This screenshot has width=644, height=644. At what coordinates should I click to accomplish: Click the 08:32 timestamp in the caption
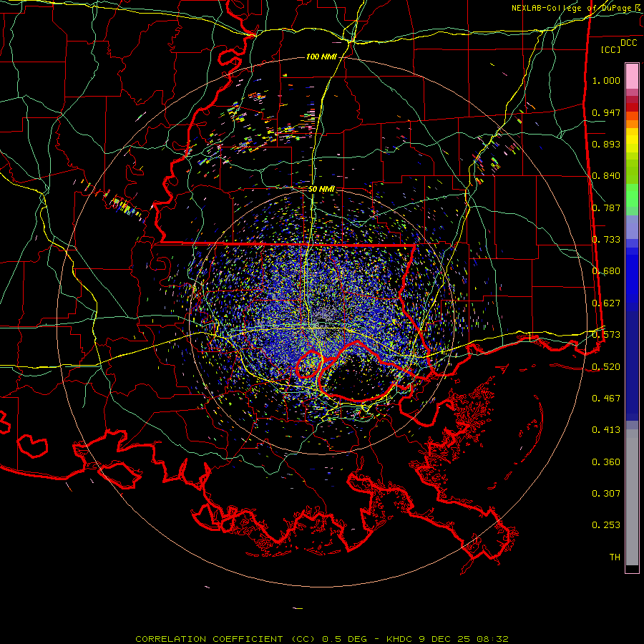click(493, 639)
